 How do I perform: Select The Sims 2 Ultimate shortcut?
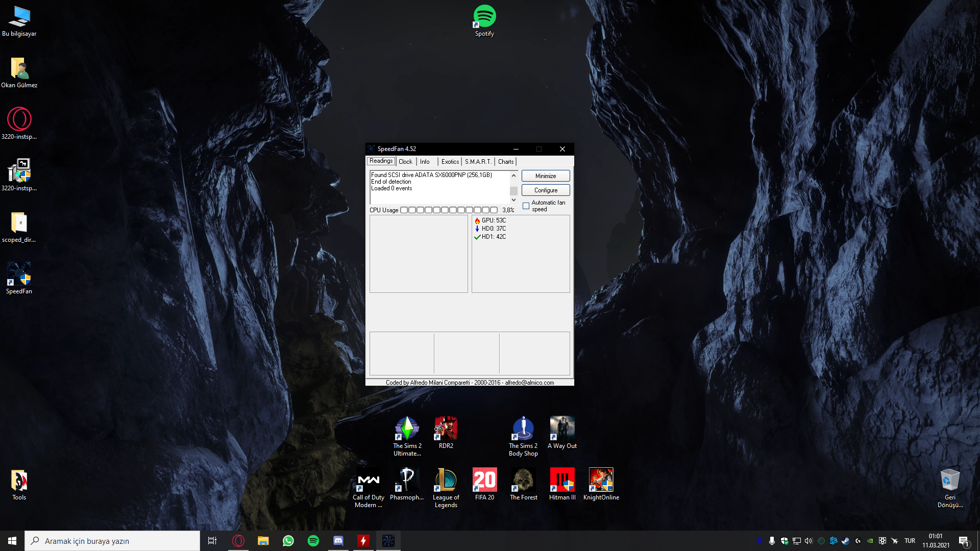coord(407,437)
